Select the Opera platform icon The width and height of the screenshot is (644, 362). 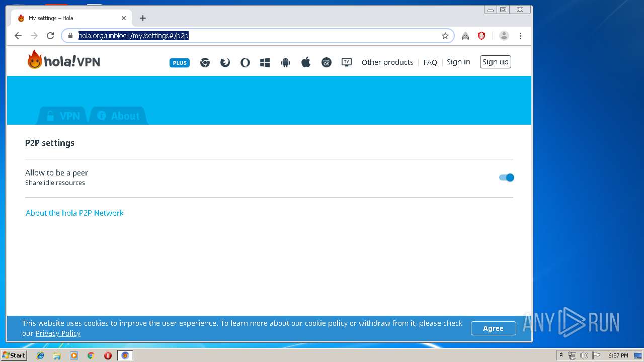click(245, 63)
